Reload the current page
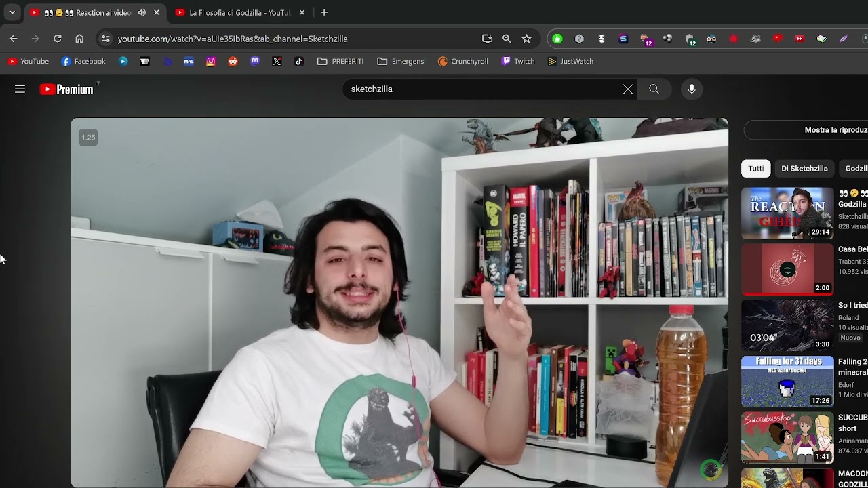 coord(58,39)
